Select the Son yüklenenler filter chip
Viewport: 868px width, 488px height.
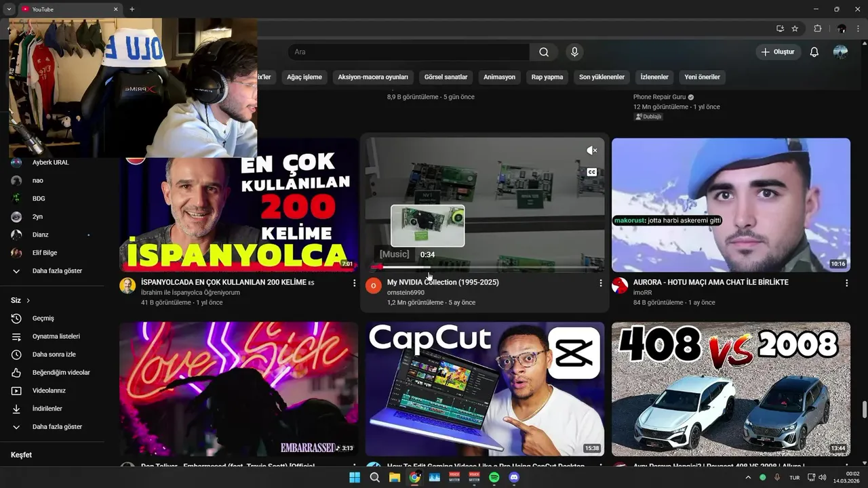(601, 77)
